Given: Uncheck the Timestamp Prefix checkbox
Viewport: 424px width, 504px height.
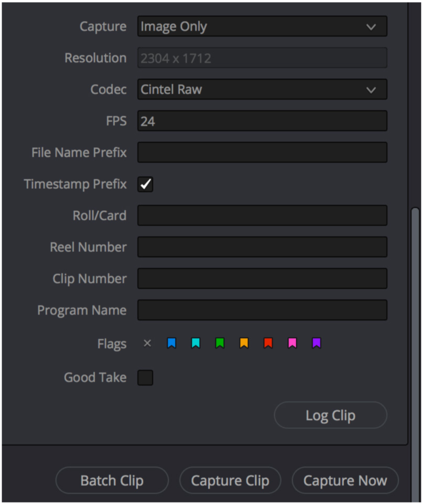Looking at the screenshot, I should click(x=145, y=184).
